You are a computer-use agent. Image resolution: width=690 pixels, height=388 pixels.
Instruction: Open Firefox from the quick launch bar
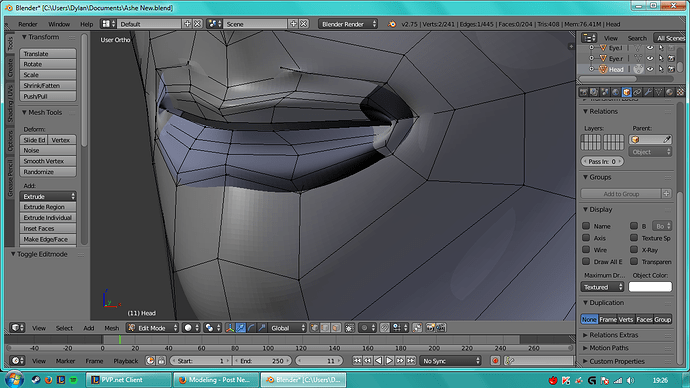click(48, 380)
